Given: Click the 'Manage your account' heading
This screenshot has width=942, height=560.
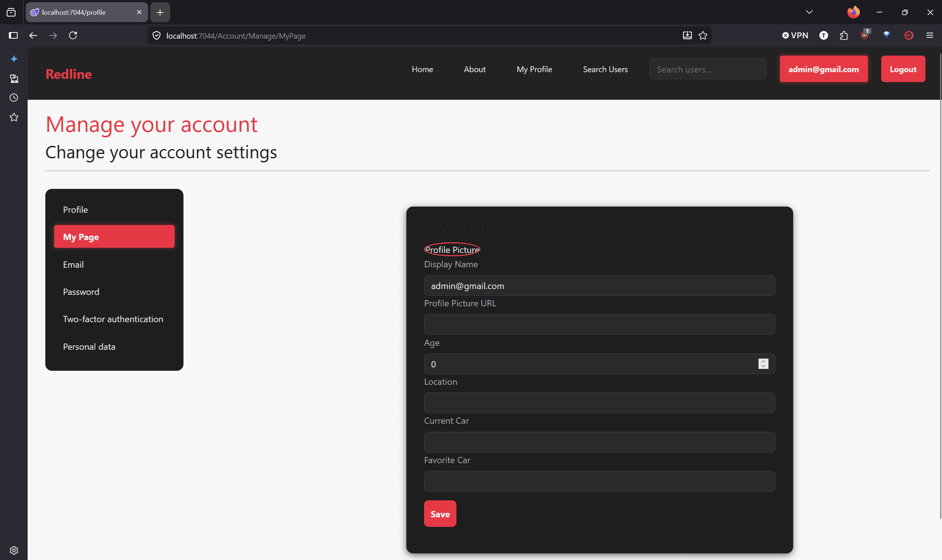Looking at the screenshot, I should coord(151,124).
